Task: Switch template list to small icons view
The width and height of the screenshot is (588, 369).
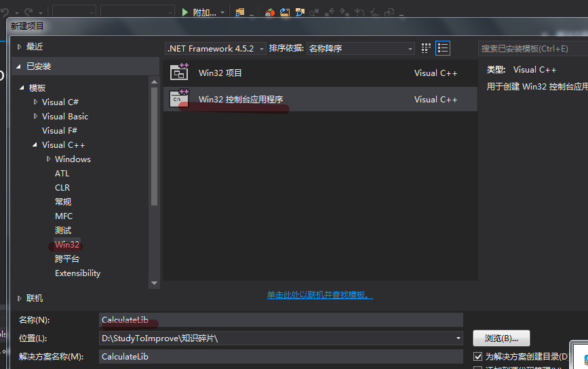Action: pyautogui.click(x=426, y=48)
